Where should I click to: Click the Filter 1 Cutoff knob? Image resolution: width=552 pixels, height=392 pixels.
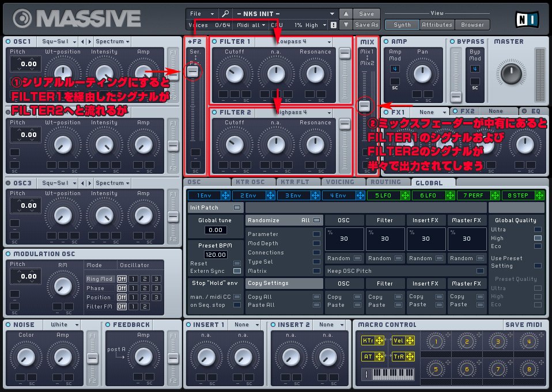[x=234, y=74]
